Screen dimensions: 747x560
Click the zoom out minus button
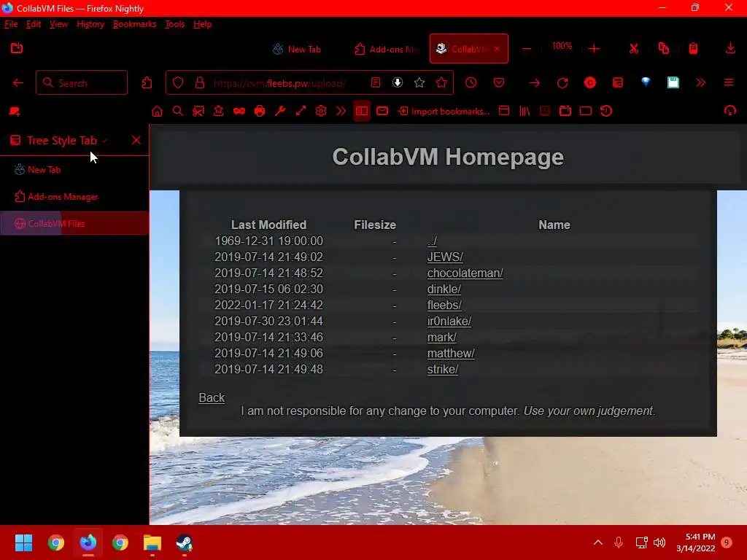[x=527, y=49]
